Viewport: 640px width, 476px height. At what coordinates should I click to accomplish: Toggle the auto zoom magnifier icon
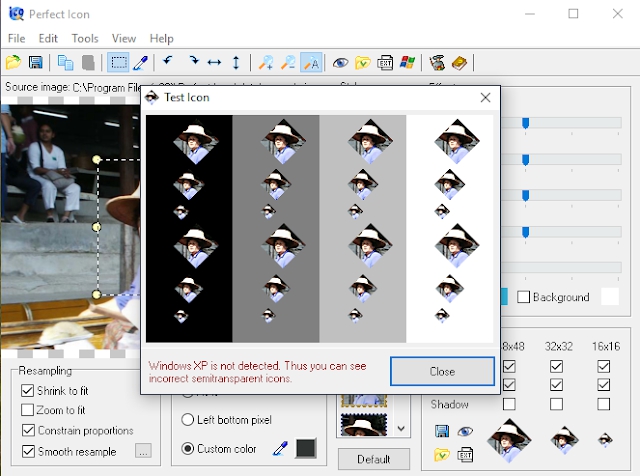(311, 62)
